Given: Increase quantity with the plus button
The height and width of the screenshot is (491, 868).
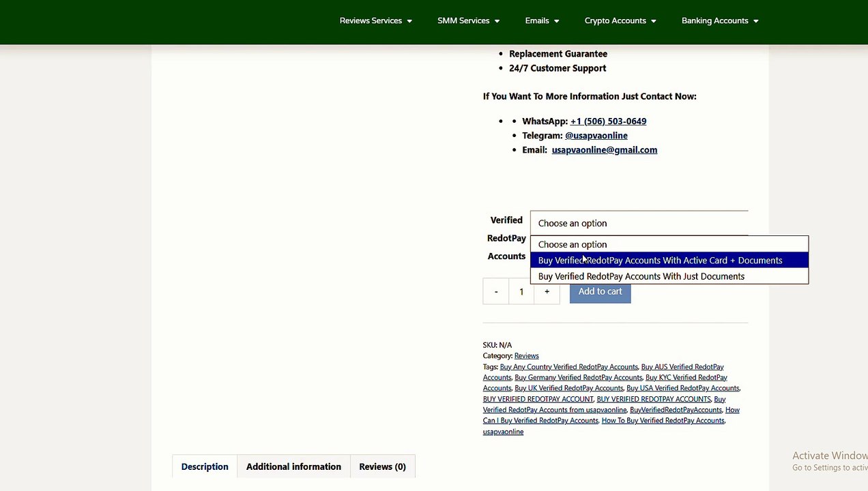Looking at the screenshot, I should pos(547,292).
